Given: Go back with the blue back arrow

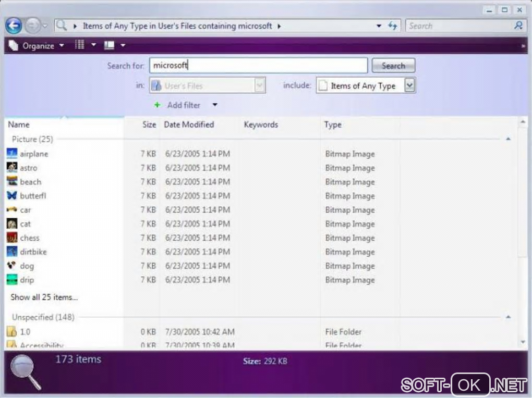Looking at the screenshot, I should (x=14, y=26).
